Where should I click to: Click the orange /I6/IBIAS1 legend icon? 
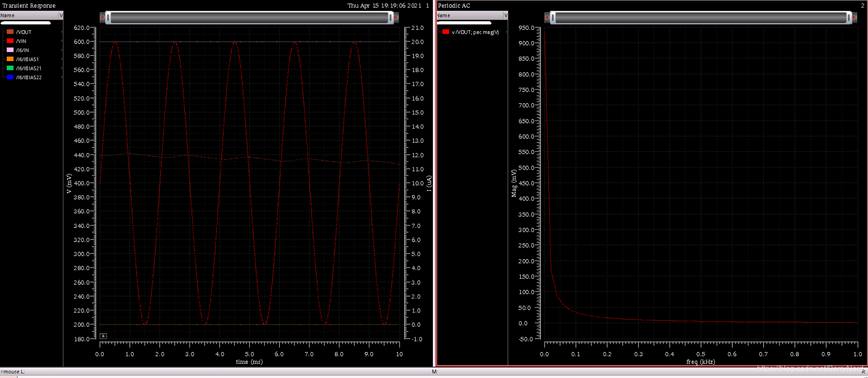10,59
